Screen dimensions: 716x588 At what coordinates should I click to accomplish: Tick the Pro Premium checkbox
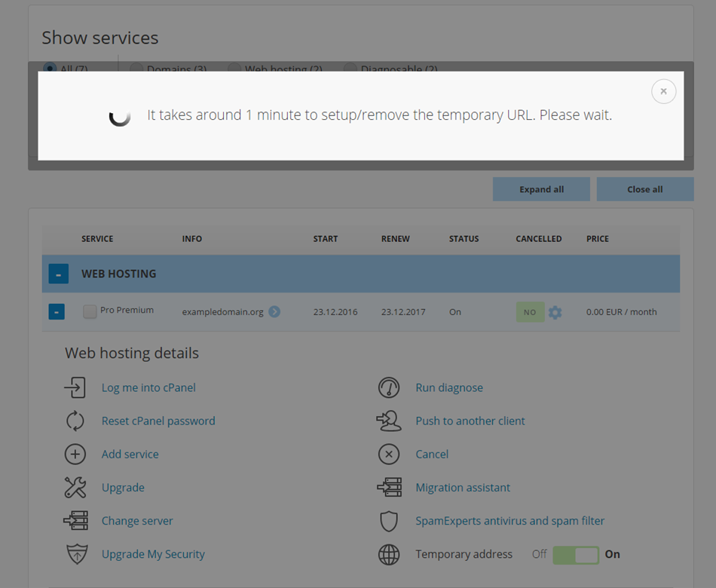[90, 311]
